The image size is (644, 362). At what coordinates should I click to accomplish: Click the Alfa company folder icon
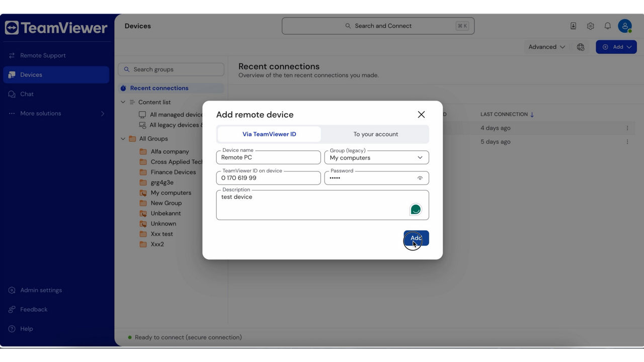click(143, 151)
